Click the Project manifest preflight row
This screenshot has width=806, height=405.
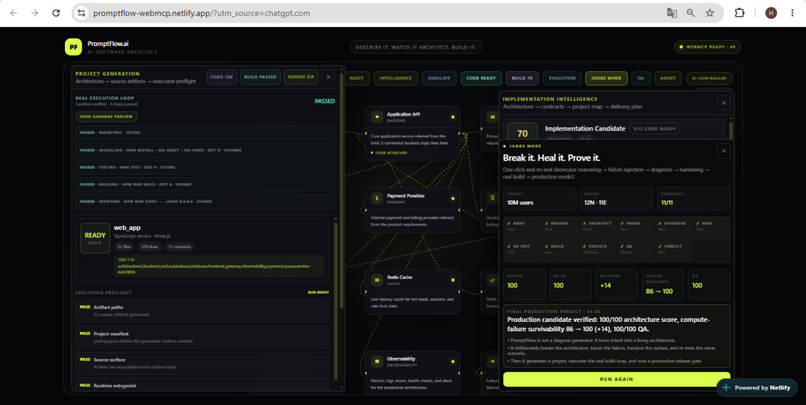[x=202, y=337]
